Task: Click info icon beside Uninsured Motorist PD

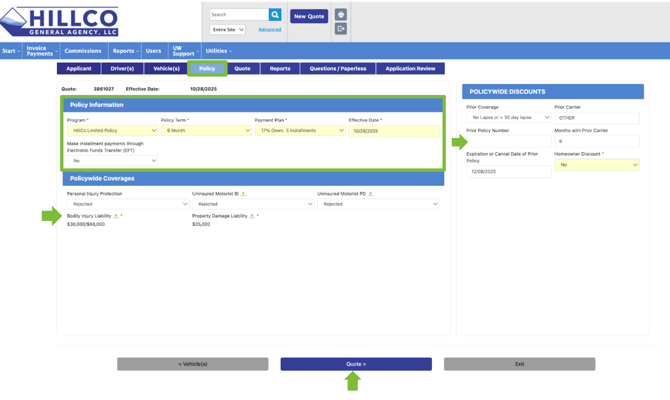Action: tap(370, 194)
